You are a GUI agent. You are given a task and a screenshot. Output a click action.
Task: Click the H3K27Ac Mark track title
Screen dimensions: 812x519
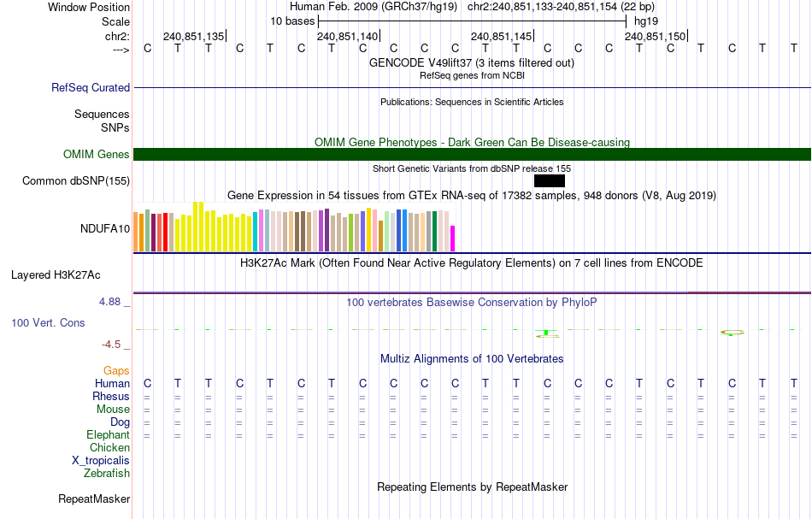(x=472, y=262)
